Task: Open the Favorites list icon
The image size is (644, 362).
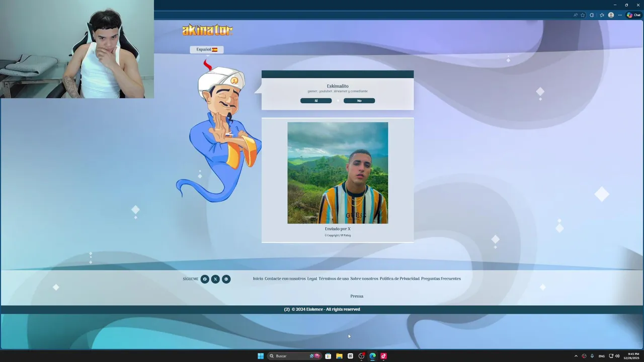Action: pyautogui.click(x=602, y=15)
